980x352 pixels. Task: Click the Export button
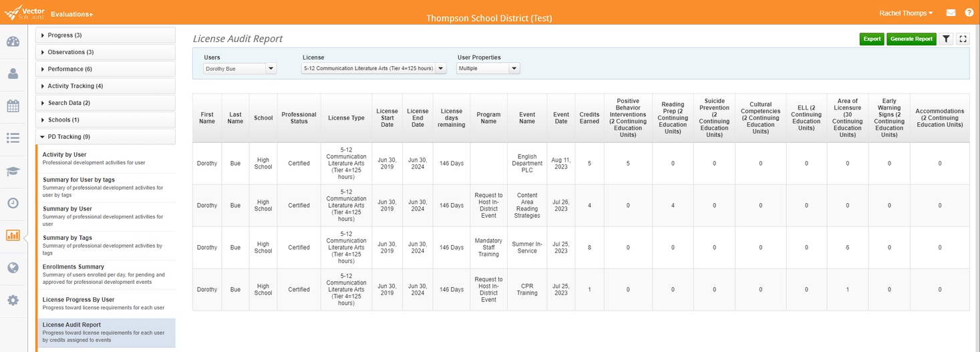tap(872, 39)
